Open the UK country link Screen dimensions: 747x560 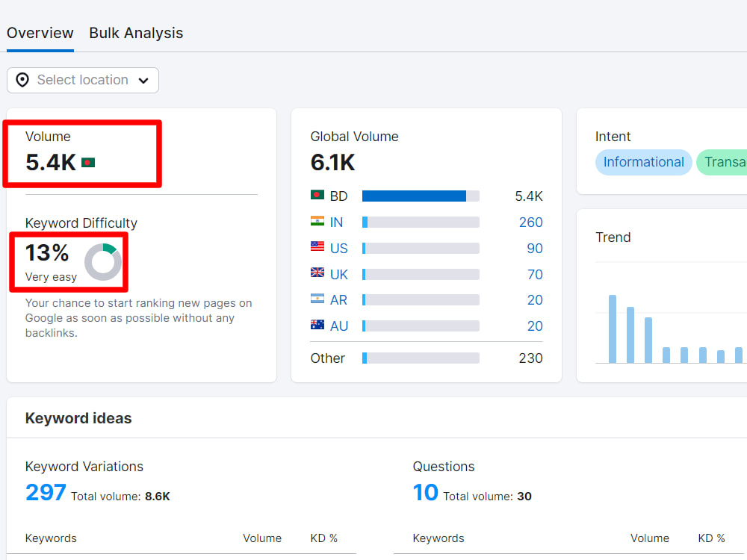pyautogui.click(x=338, y=275)
